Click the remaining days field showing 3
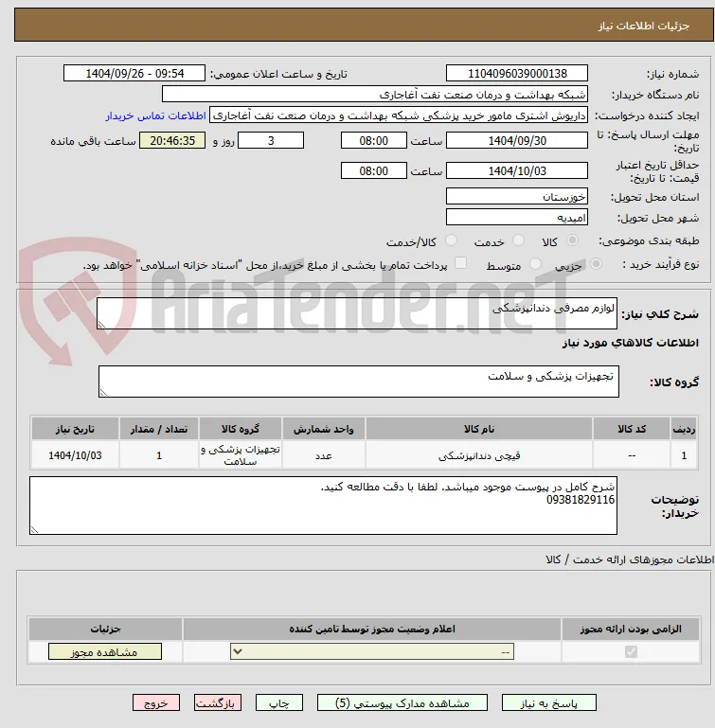 coord(271,140)
